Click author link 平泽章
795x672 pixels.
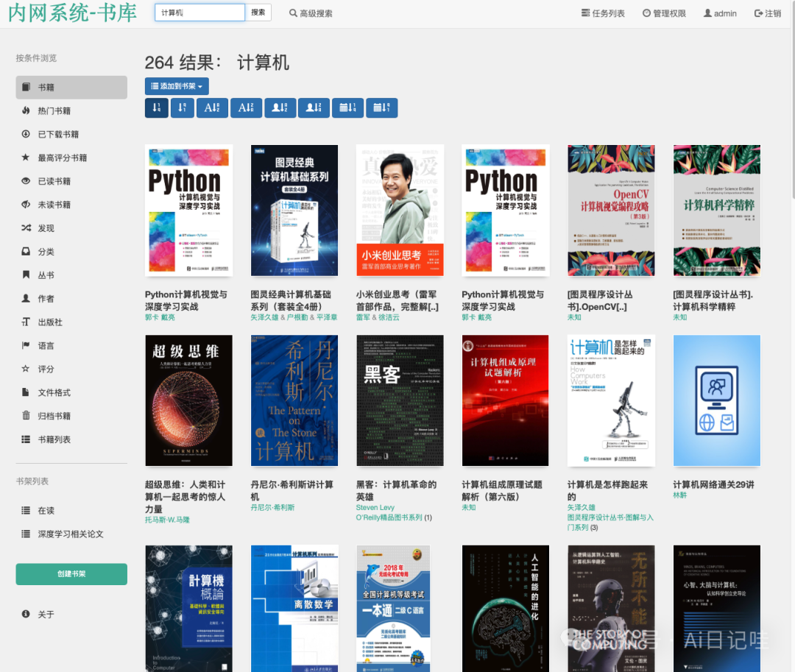click(327, 317)
